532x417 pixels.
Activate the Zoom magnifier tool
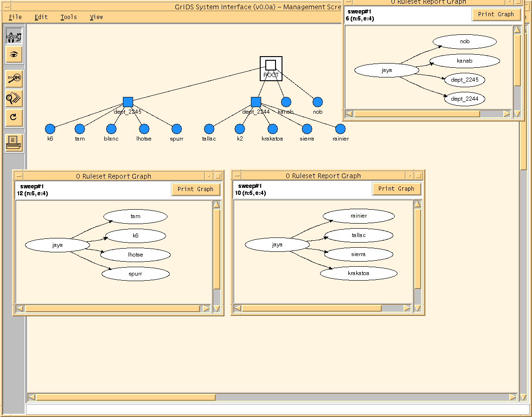coord(13,78)
